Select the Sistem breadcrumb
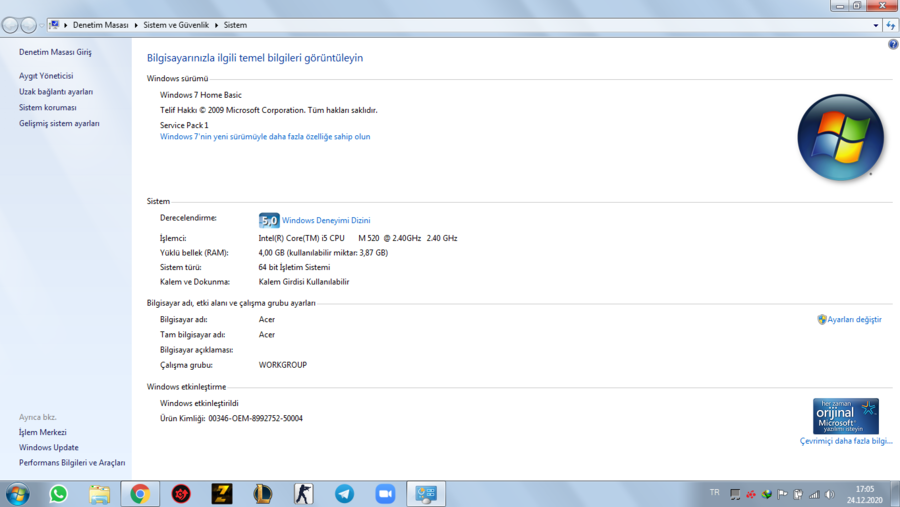 tap(235, 25)
